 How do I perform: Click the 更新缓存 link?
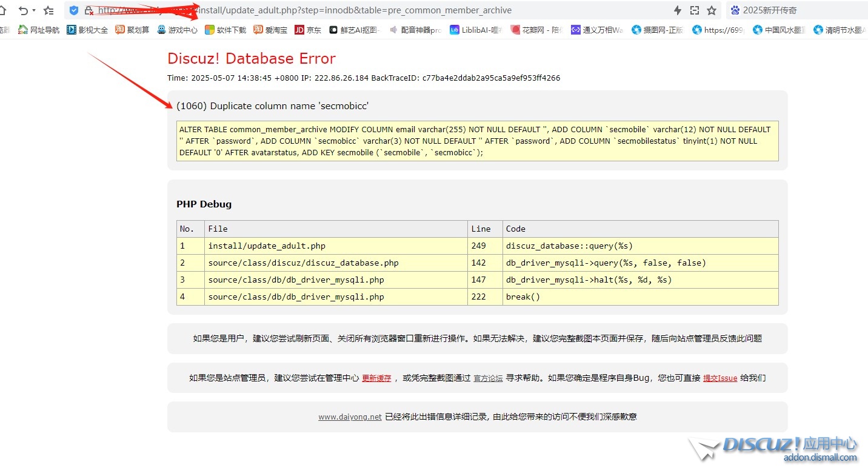point(376,378)
